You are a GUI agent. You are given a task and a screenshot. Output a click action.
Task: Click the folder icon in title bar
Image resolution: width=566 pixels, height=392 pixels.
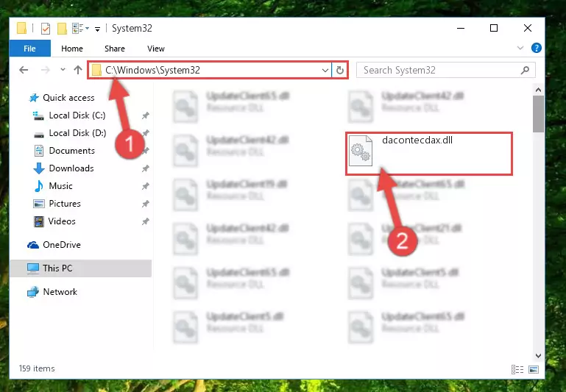point(21,28)
